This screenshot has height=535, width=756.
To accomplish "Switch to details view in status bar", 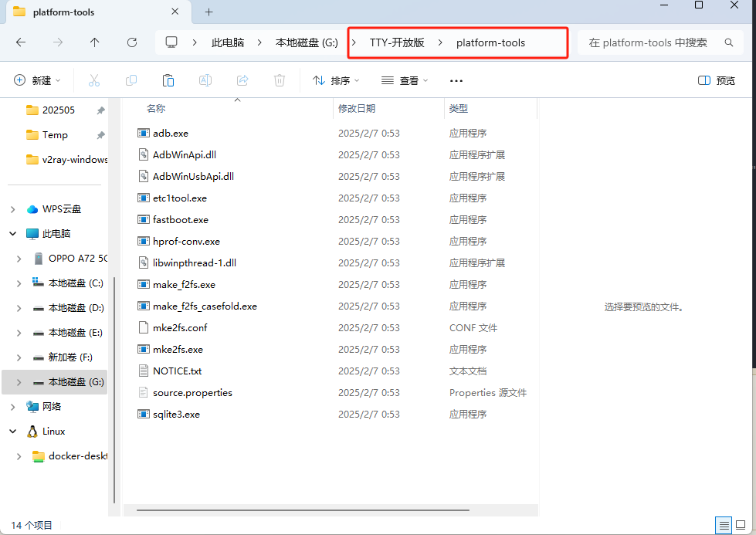I will (724, 525).
